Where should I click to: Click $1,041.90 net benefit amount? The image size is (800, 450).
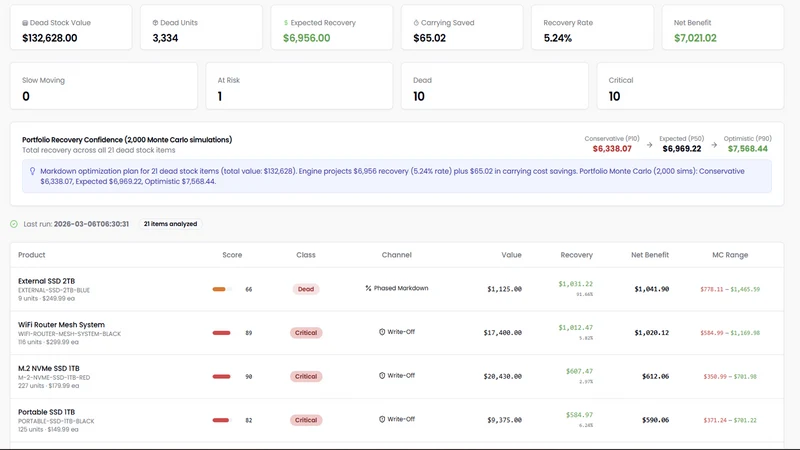pyautogui.click(x=652, y=289)
